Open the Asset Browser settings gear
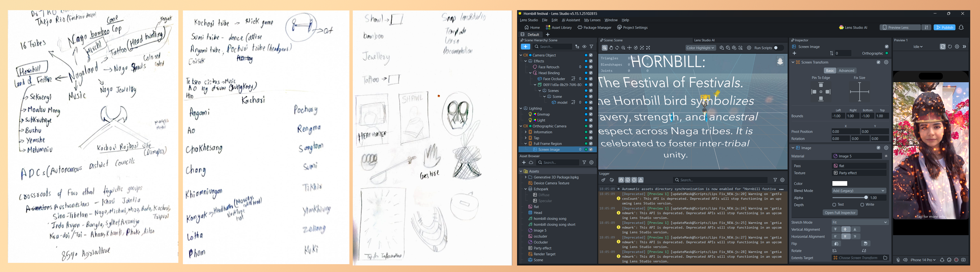Viewport: 980px width, 272px height. pyautogui.click(x=591, y=162)
